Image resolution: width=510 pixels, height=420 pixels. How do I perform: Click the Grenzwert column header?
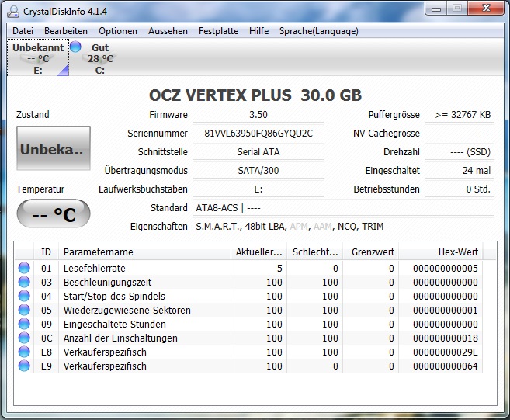[x=371, y=252]
